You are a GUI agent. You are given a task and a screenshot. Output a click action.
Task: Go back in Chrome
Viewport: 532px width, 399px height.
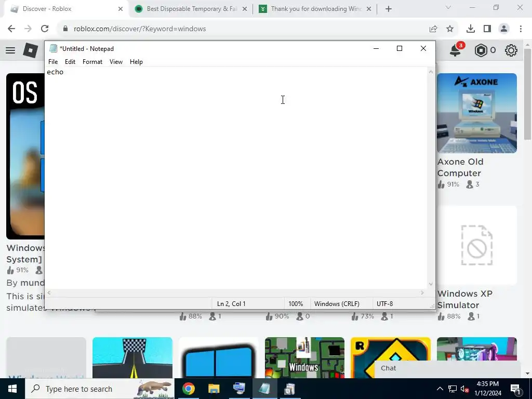point(11,29)
